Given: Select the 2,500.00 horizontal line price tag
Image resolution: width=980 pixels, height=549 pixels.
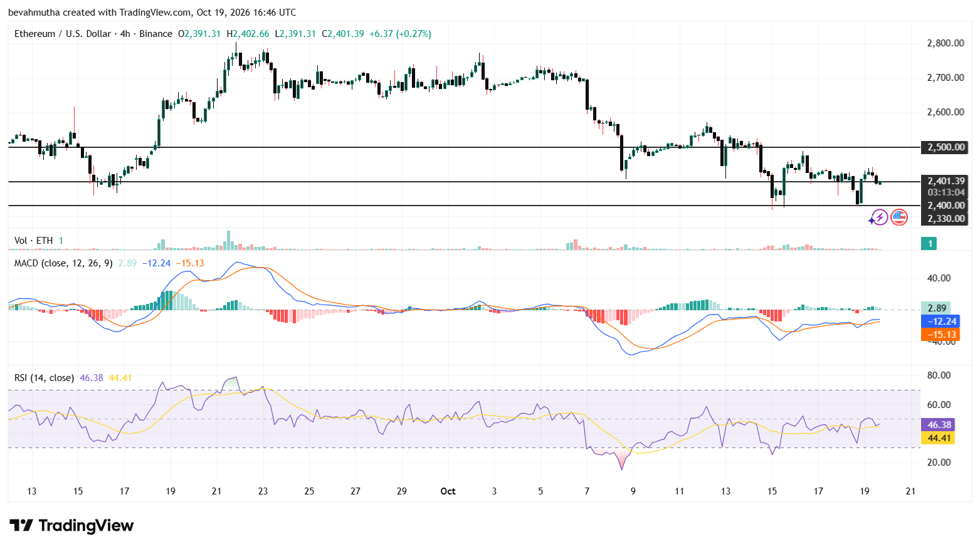Looking at the screenshot, I should click(946, 147).
